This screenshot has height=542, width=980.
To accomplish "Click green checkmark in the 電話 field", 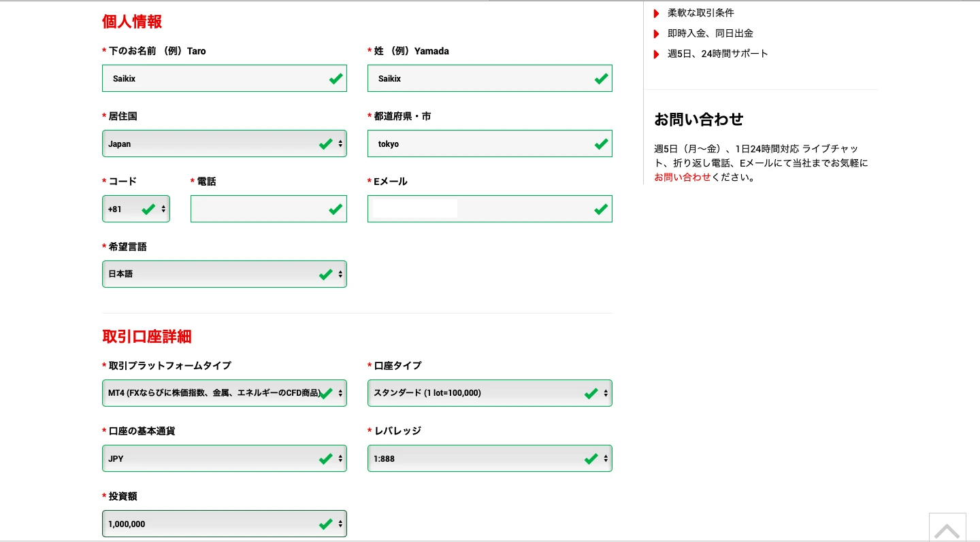I will [336, 209].
